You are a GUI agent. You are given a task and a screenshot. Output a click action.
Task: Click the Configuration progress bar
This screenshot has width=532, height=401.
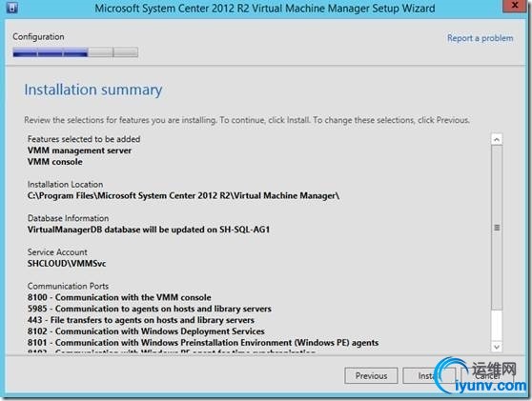click(x=75, y=52)
